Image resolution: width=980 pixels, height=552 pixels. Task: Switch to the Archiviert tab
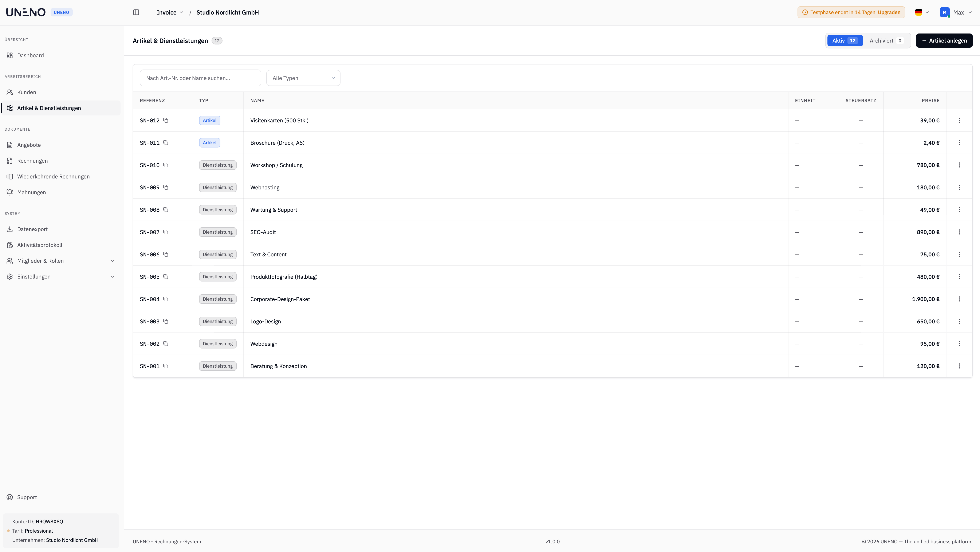(x=886, y=41)
